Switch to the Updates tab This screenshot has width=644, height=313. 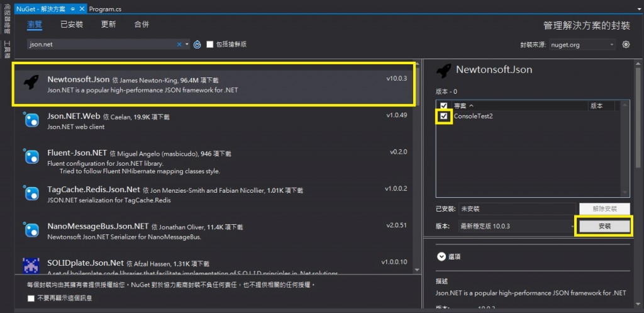click(108, 25)
